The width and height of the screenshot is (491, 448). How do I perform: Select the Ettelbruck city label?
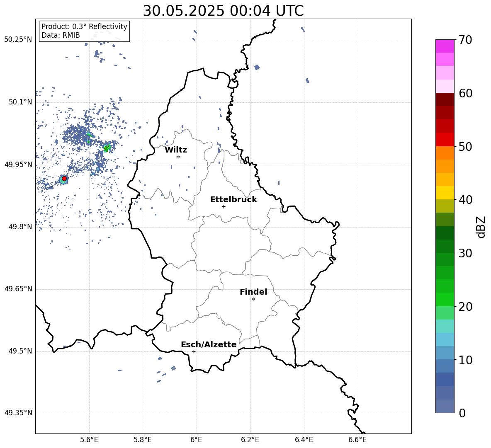(233, 200)
